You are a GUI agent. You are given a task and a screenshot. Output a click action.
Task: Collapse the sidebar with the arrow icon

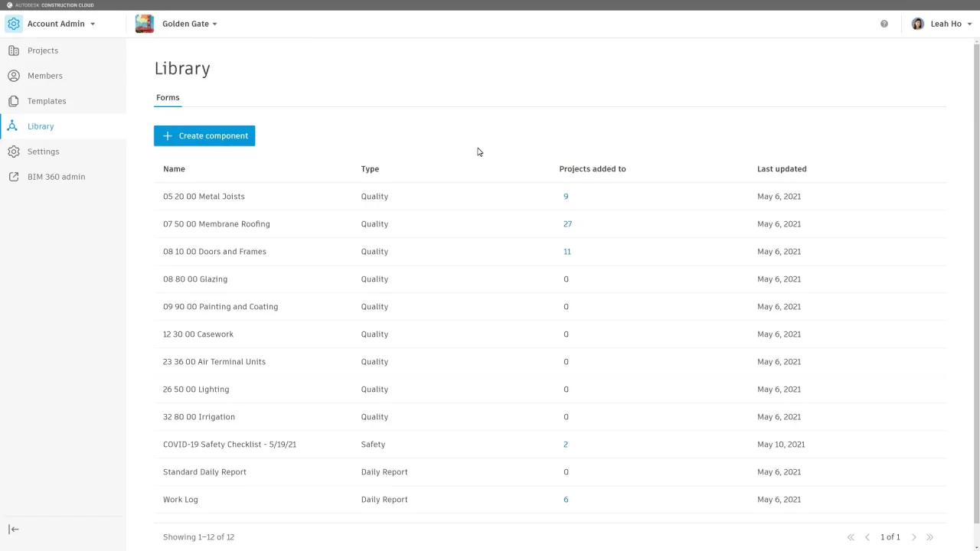[x=14, y=530]
